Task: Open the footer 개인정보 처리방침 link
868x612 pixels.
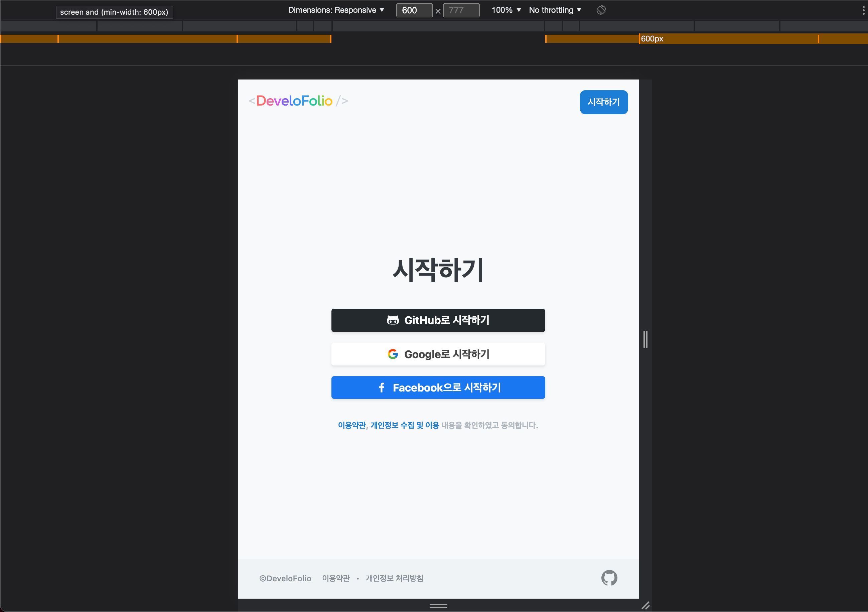Action: point(394,578)
